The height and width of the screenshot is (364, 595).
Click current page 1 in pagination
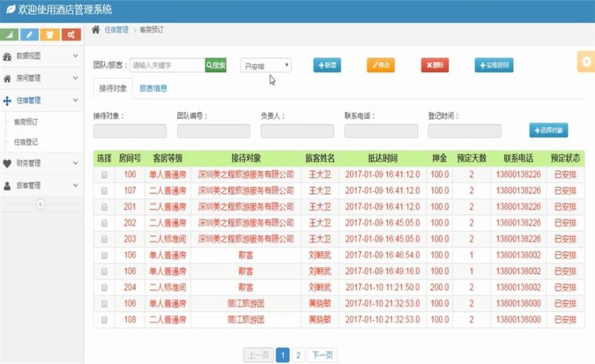(x=283, y=355)
